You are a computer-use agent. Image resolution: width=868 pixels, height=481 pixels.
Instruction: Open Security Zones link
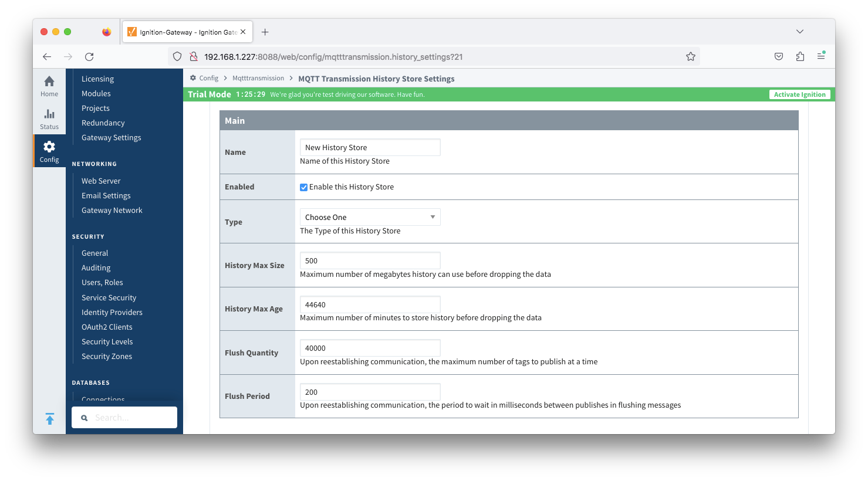tap(107, 356)
